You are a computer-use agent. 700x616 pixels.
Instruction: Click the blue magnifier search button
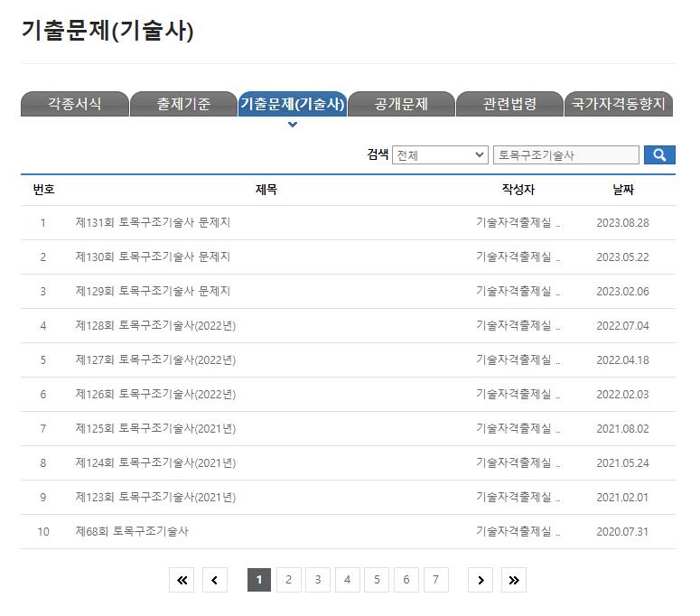[x=659, y=154]
